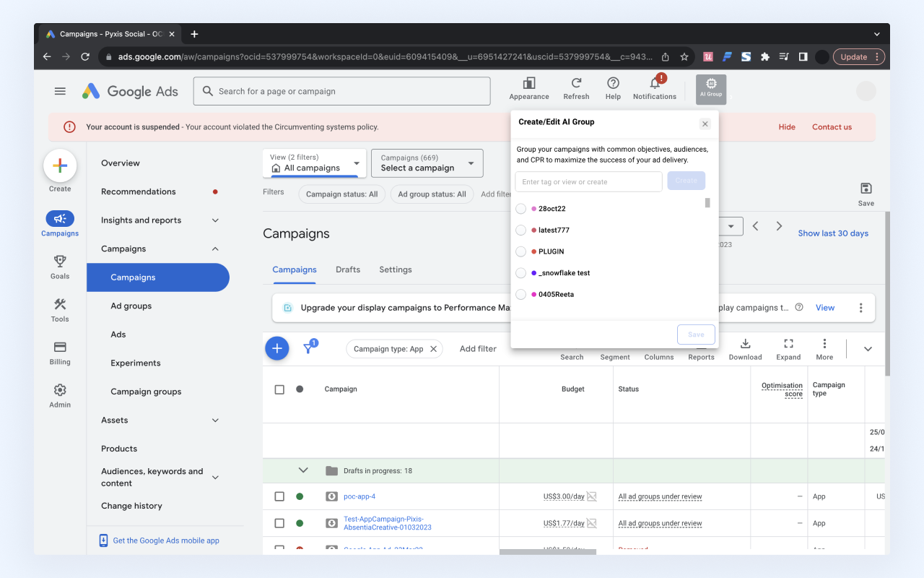Check the poc-app-4 campaign checkbox
The height and width of the screenshot is (578, 924).
click(x=279, y=496)
